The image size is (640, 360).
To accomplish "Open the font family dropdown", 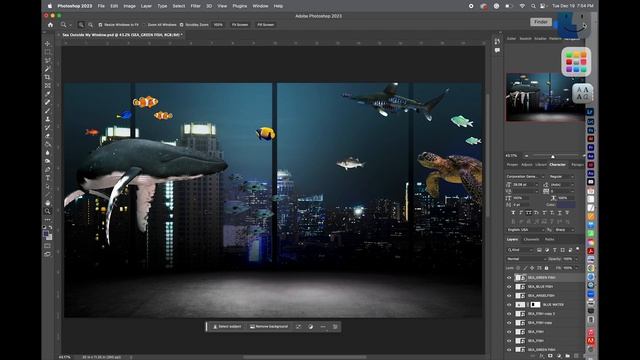I will [526, 176].
